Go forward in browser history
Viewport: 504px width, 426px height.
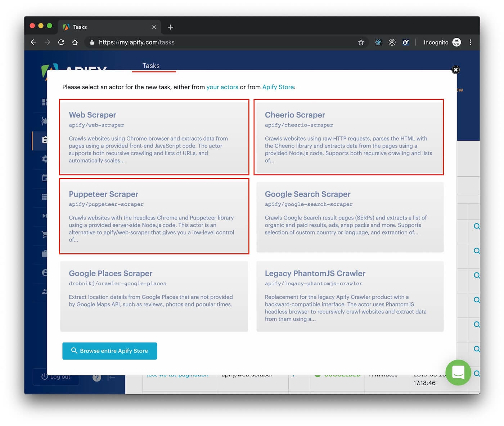[x=47, y=42]
